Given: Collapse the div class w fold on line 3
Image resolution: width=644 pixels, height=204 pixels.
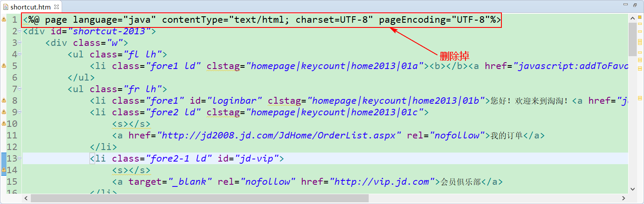Looking at the screenshot, I should [20, 42].
